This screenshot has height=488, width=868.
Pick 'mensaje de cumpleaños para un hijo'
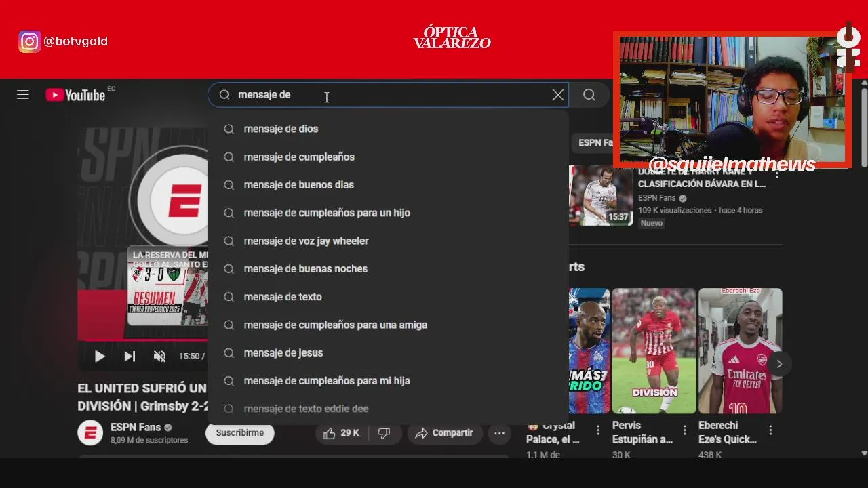[x=388, y=213]
